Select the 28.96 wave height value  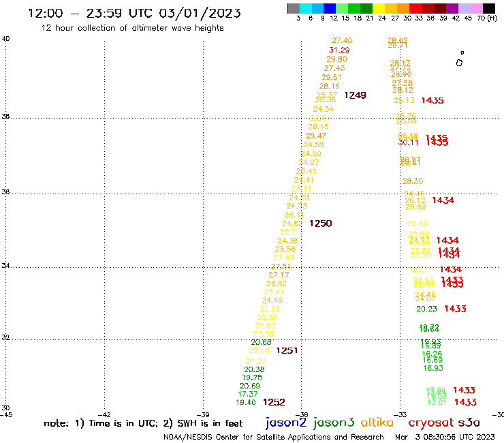tap(401, 75)
